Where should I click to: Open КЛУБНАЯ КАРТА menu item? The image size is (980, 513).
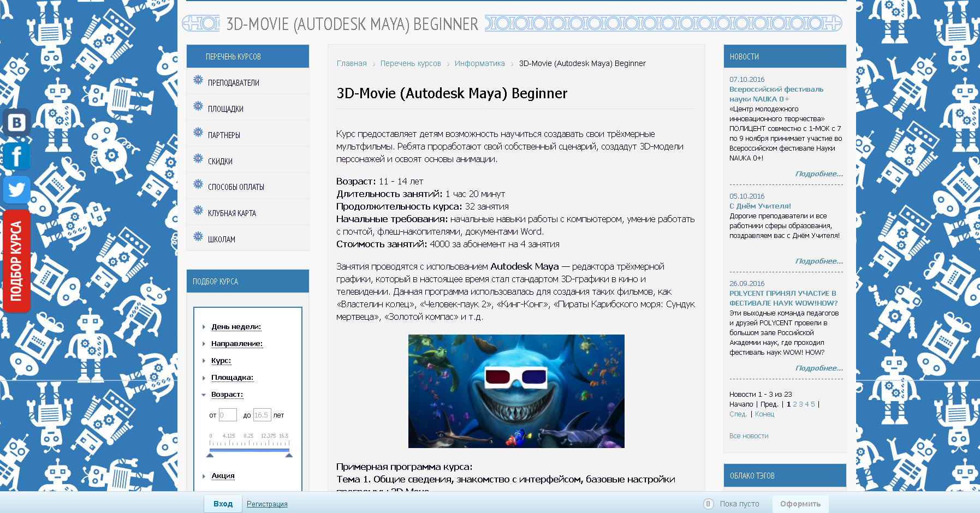(232, 213)
